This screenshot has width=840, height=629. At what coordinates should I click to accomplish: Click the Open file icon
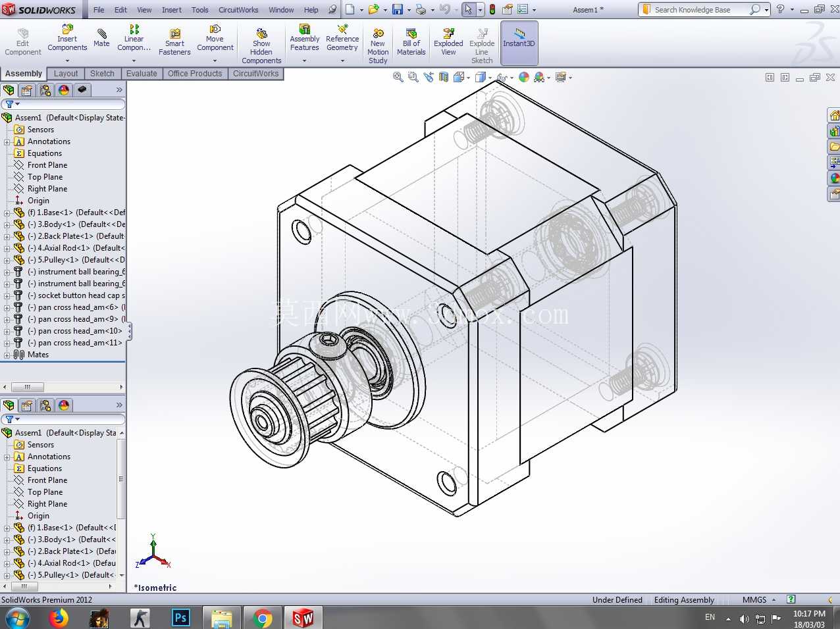[373, 9]
